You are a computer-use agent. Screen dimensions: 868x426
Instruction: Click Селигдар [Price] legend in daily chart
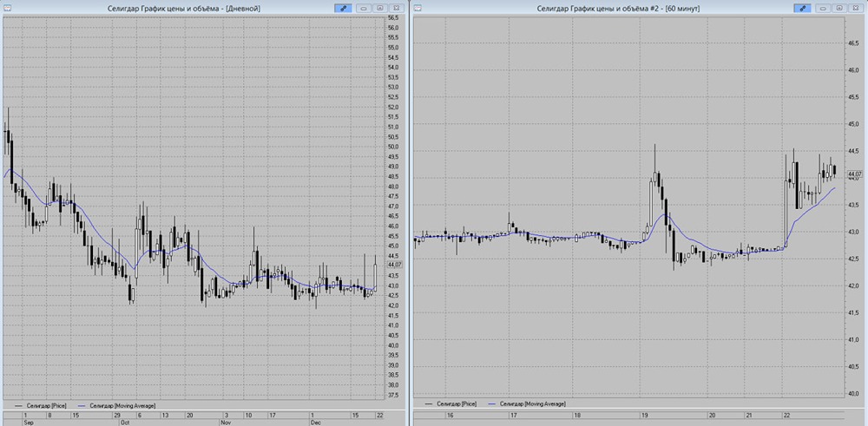pyautogui.click(x=43, y=404)
